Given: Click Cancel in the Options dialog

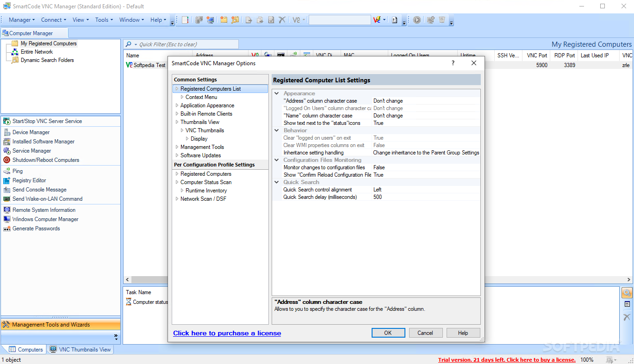Looking at the screenshot, I should [x=425, y=333].
